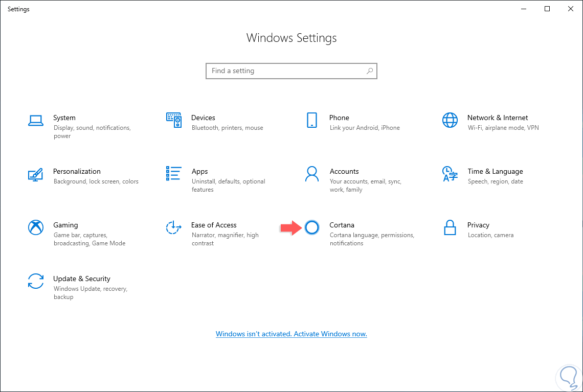Click Update & Security heading

click(82, 279)
